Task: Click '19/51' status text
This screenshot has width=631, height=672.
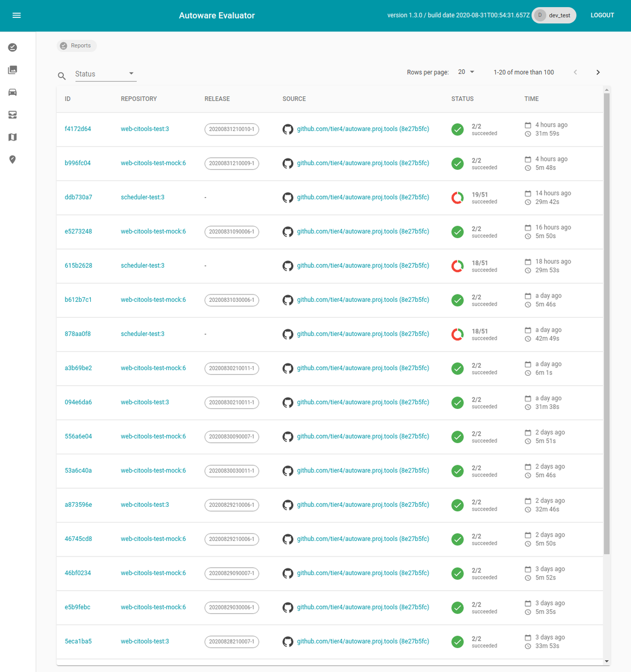Action: 480,195
